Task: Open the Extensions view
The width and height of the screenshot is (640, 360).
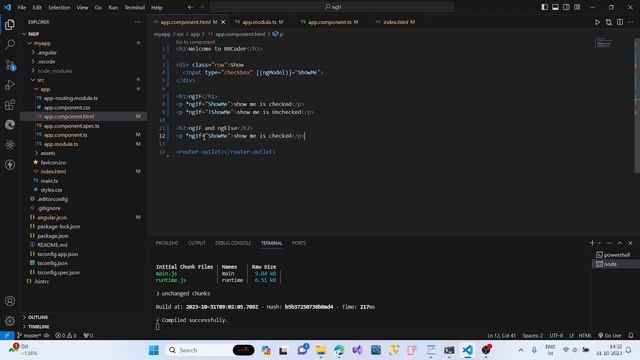Action: click(x=10, y=104)
